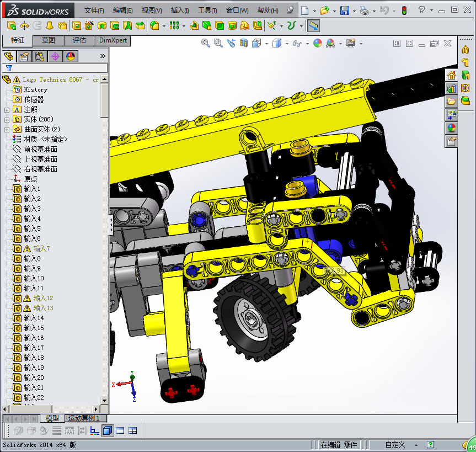The image size is (476, 452).
Task: Switch to the DimXpert tab
Action: click(113, 40)
